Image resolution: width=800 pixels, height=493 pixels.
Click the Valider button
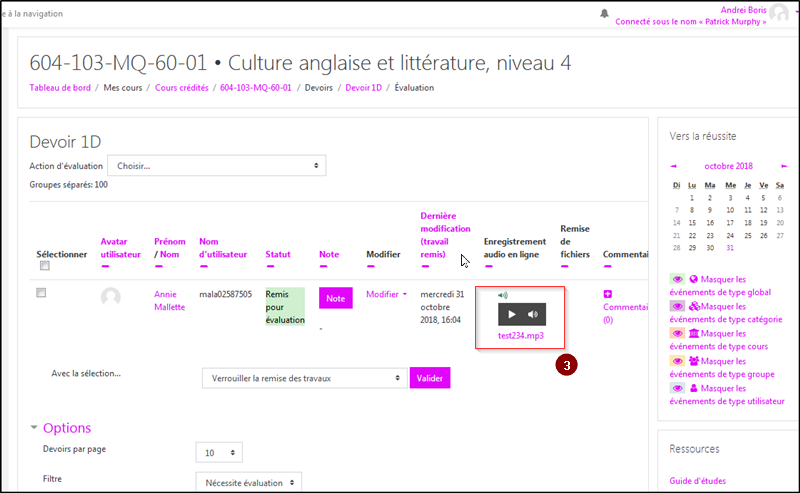pos(430,378)
